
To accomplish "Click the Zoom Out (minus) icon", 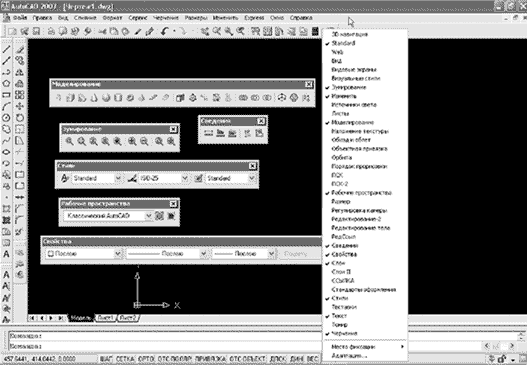I will [144, 141].
